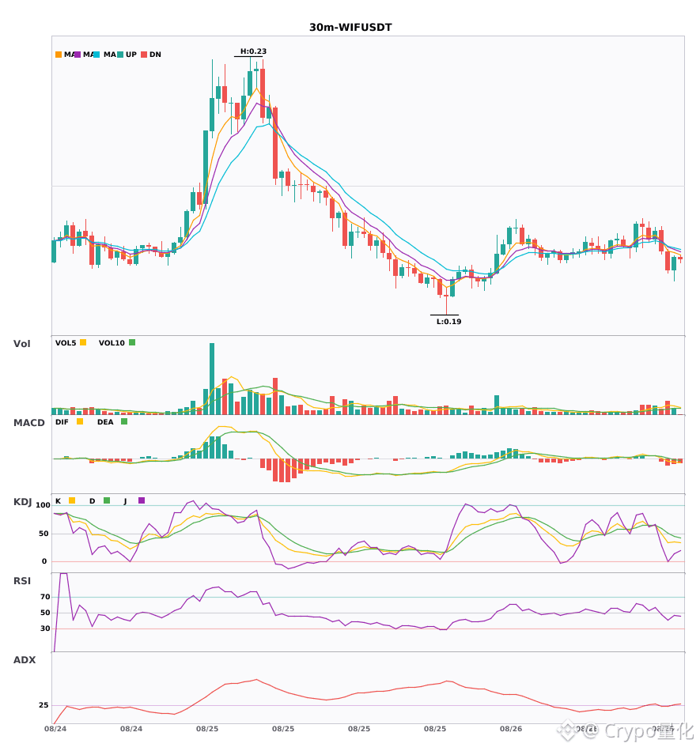Click the yellow DIF legend swatch
The width and height of the screenshot is (700, 751).
[80, 421]
